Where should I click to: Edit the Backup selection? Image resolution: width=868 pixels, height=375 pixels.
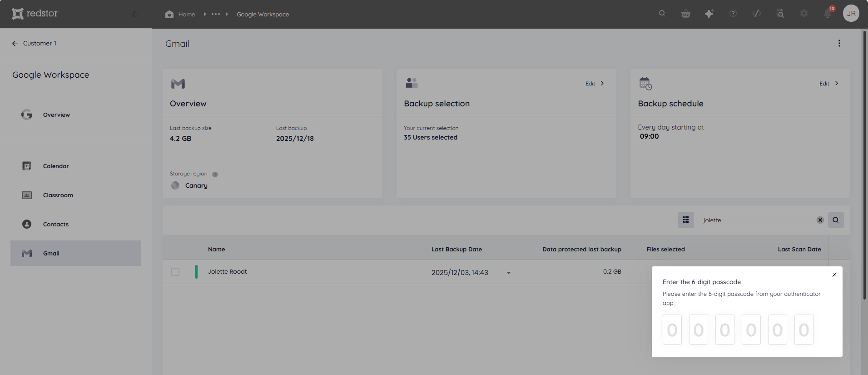click(590, 84)
